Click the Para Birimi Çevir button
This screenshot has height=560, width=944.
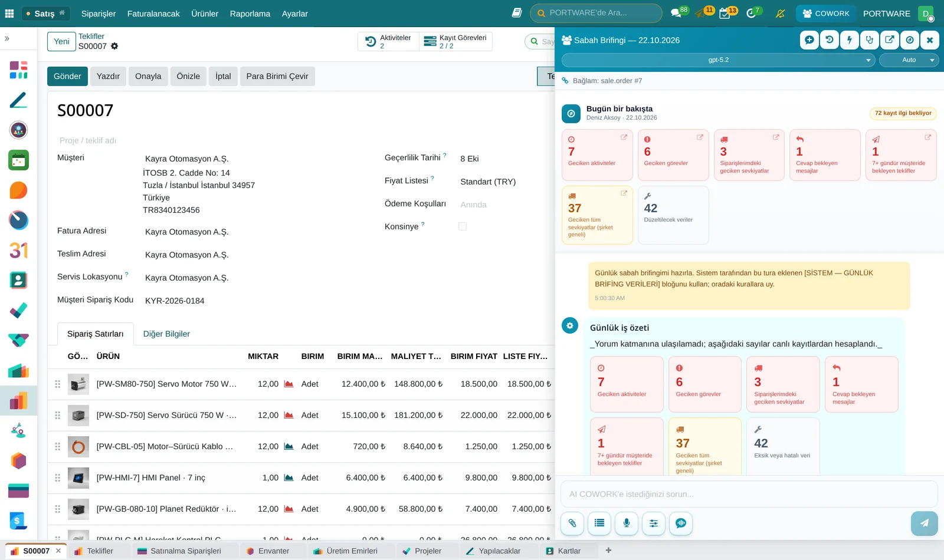(x=277, y=76)
